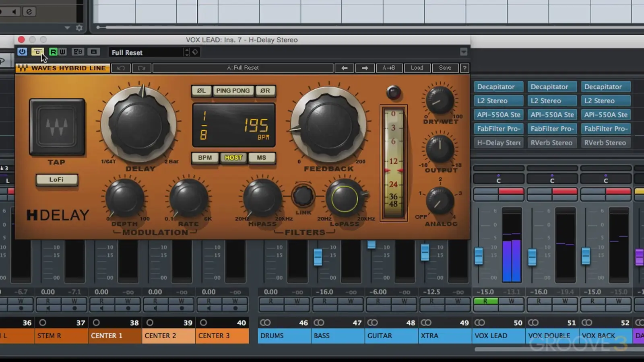Click the 195 BPM tempo display
This screenshot has height=362, width=644.
coord(234,125)
